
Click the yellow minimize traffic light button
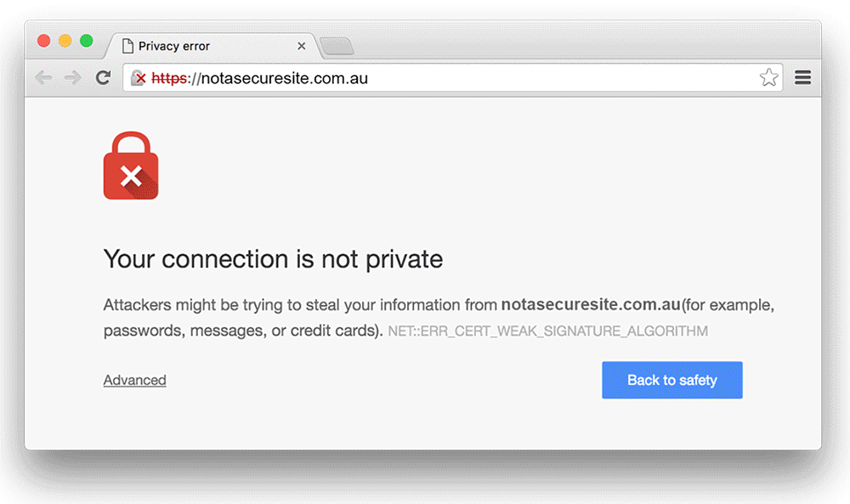coord(64,40)
